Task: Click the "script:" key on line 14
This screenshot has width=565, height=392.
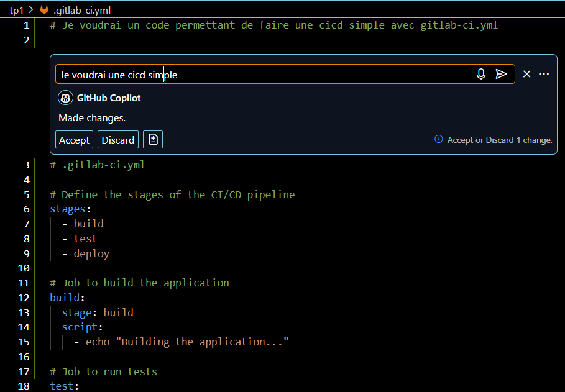Action: pyautogui.click(x=81, y=327)
